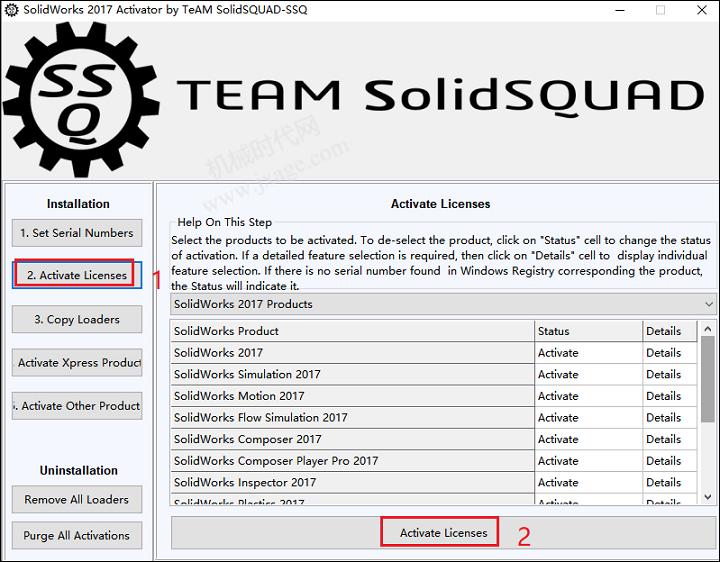Click the product list scrollbar thumb
Image resolution: width=720 pixels, height=562 pixels.
pyautogui.click(x=708, y=379)
